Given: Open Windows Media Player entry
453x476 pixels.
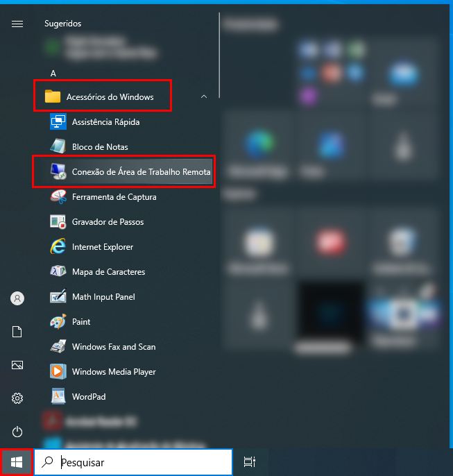Looking at the screenshot, I should click(114, 372).
